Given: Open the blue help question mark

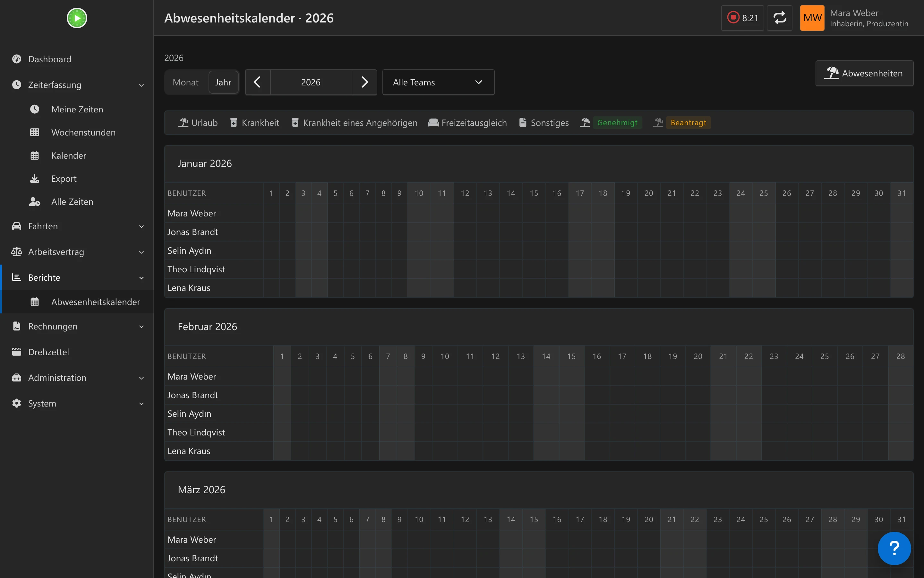Looking at the screenshot, I should pyautogui.click(x=894, y=548).
